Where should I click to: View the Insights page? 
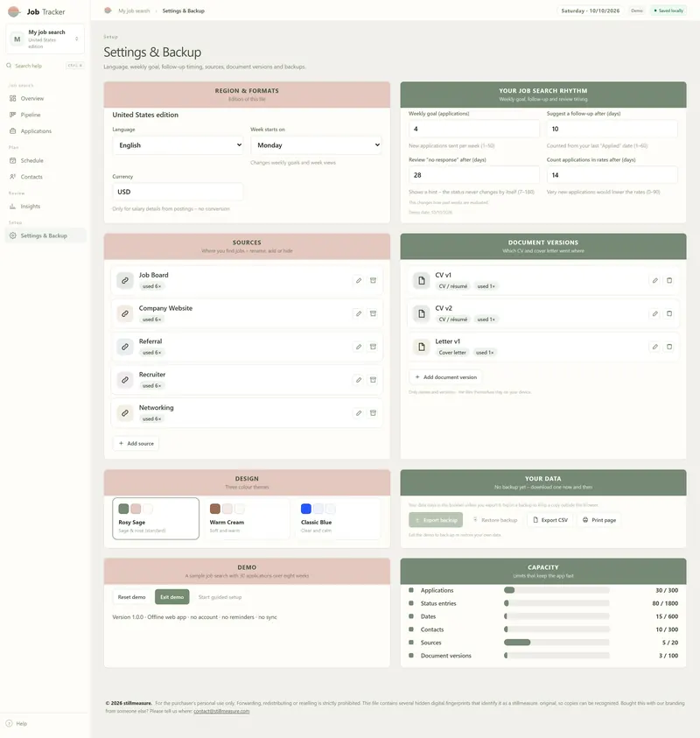click(x=45, y=206)
